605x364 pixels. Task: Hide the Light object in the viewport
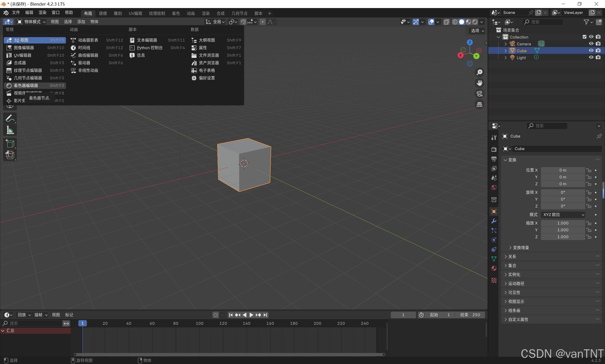591,57
